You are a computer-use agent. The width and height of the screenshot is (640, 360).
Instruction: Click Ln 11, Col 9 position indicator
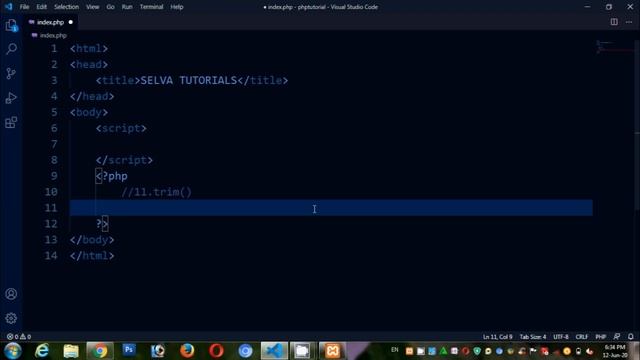pyautogui.click(x=497, y=337)
